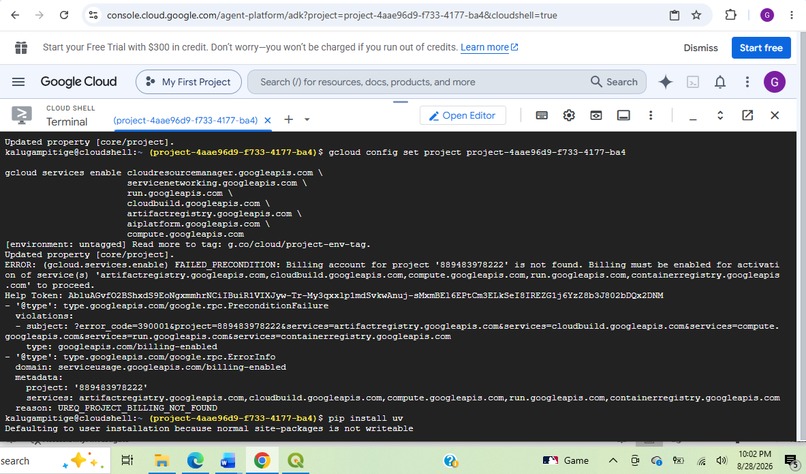The width and height of the screenshot is (806, 474).
Task: Open Task View in the taskbar
Action: pyautogui.click(x=127, y=460)
